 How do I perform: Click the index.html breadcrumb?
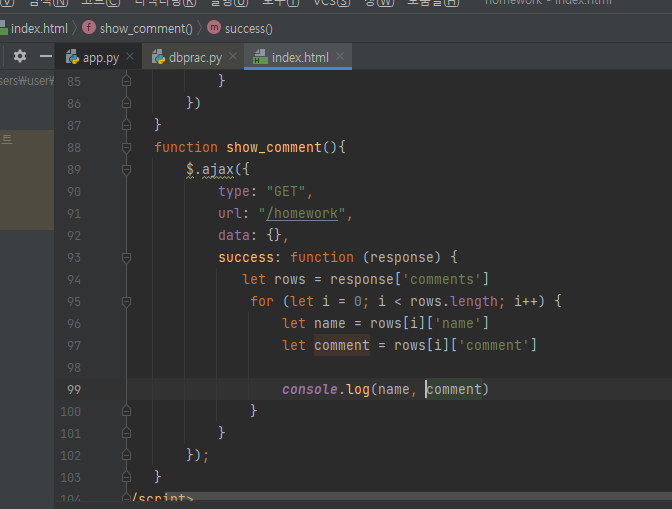coord(39,29)
